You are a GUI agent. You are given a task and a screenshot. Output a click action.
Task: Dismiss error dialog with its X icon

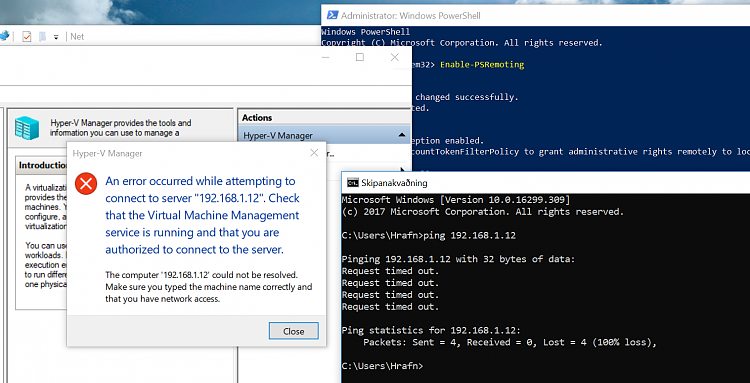(314, 153)
